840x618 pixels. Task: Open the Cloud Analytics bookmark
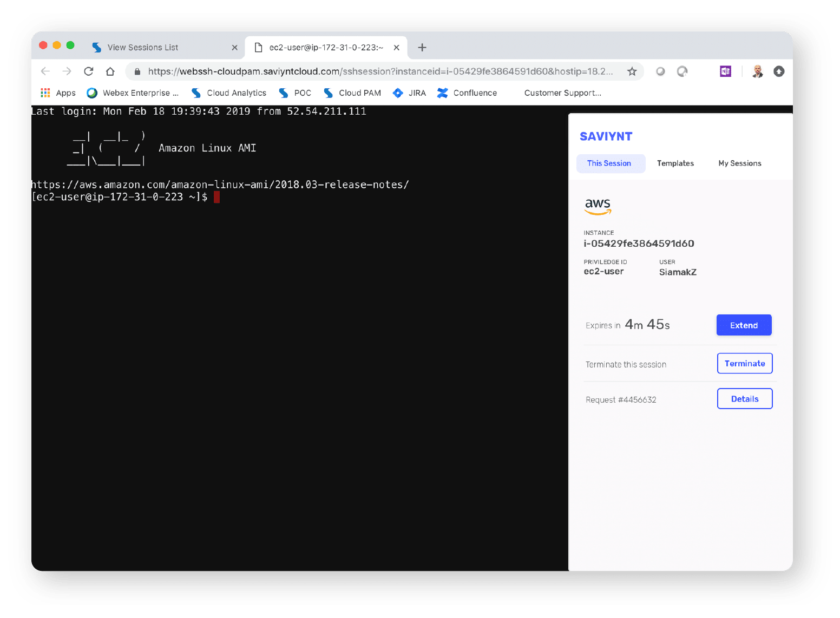(x=229, y=93)
